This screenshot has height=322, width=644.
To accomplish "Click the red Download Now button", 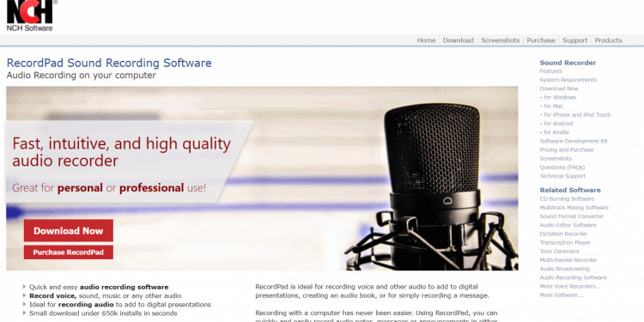I will click(68, 230).
